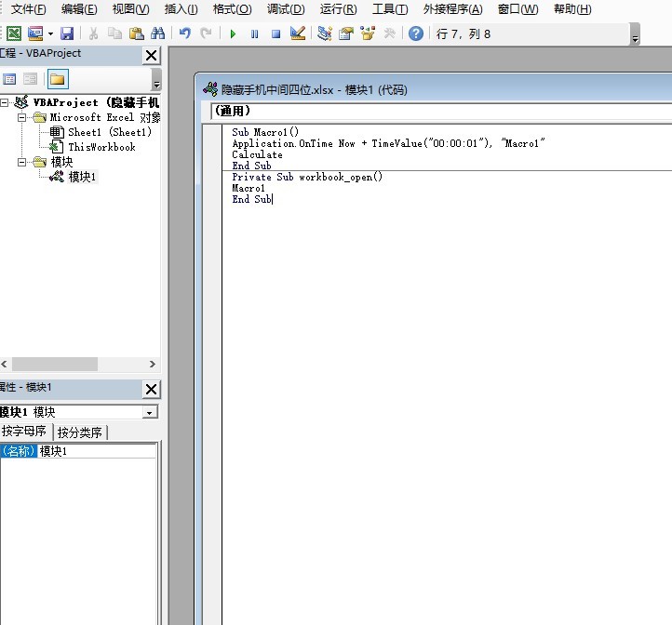Click the Toolbox wrench icon
The image size is (672, 625).
point(389,33)
